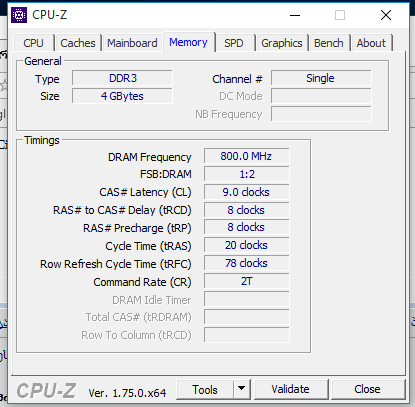
Task: Click the CPU-Z app icon in title bar
Action: (x=19, y=15)
